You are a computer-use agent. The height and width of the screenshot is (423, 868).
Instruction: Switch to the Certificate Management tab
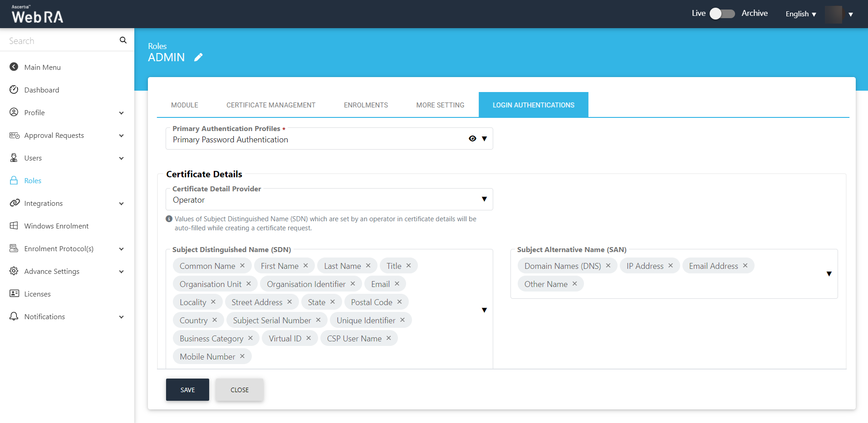271,105
